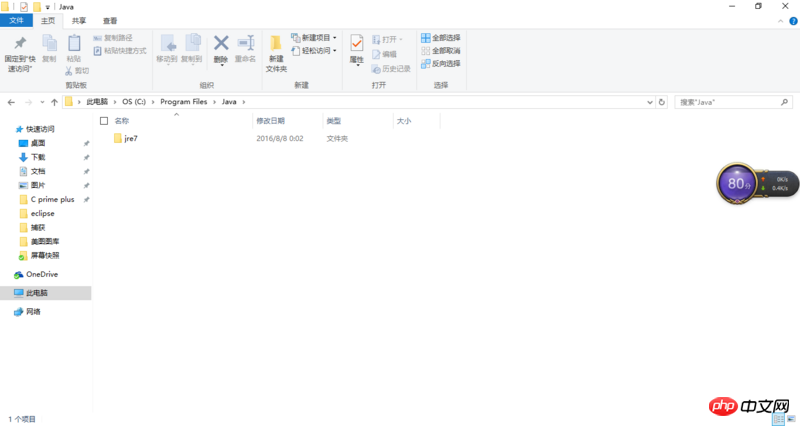Click the Java path folder icon
This screenshot has width=800, height=426.
click(69, 102)
